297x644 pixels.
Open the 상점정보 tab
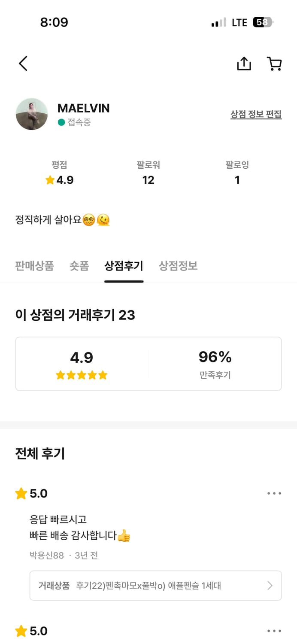179,266
